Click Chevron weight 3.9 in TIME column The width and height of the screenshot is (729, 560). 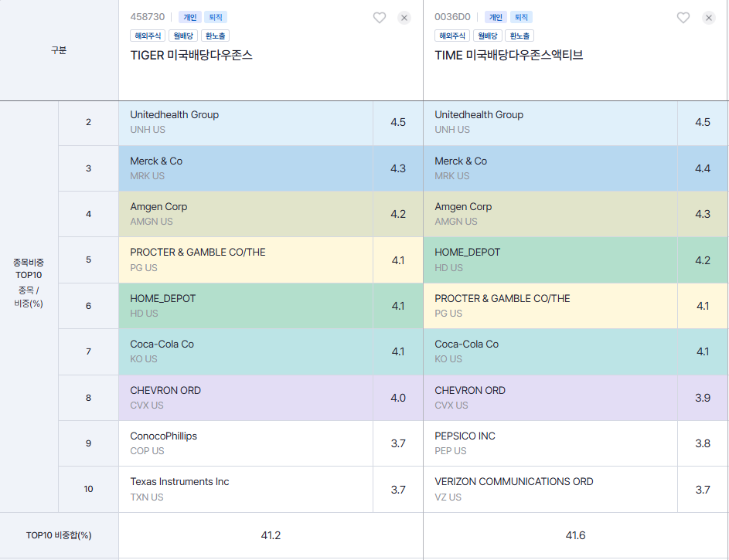point(703,398)
